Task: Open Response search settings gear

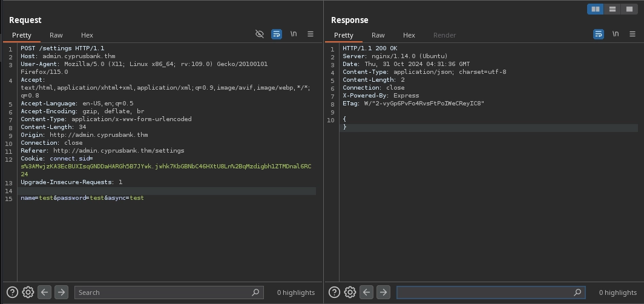Action: [x=350, y=292]
